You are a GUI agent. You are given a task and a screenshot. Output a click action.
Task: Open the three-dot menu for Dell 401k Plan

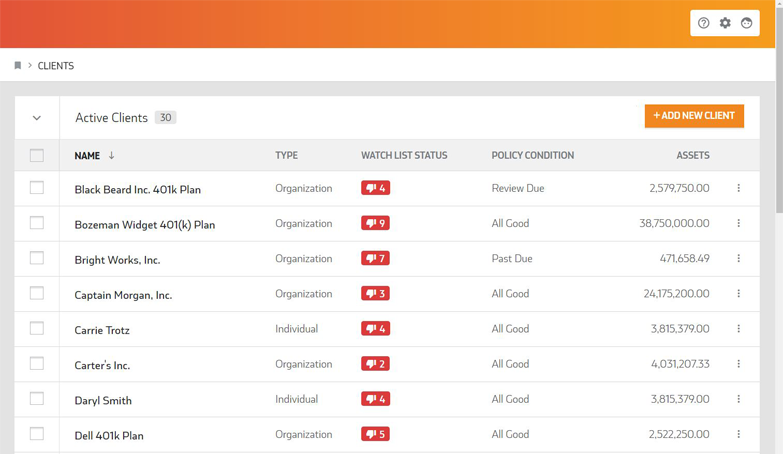click(x=739, y=434)
